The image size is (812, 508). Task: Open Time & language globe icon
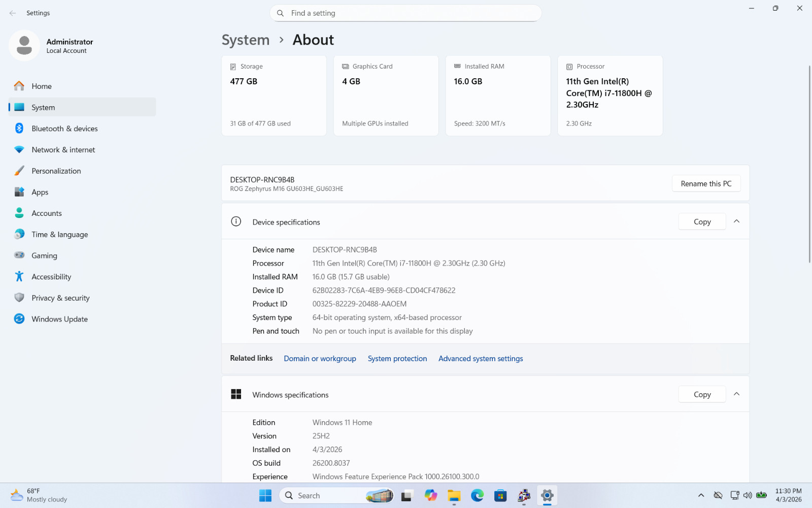pyautogui.click(x=19, y=234)
